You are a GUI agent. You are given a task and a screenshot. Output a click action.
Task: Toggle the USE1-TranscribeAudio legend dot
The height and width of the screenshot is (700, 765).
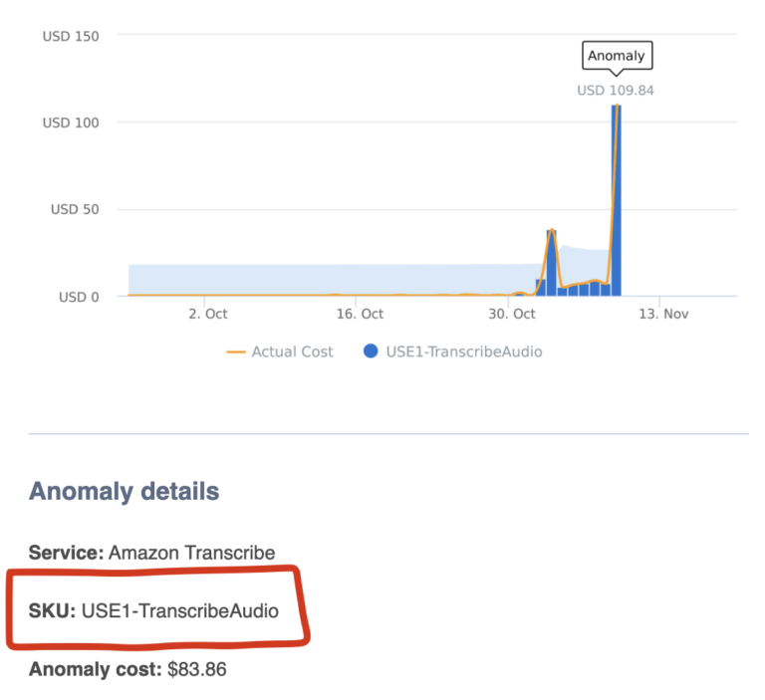(x=371, y=351)
